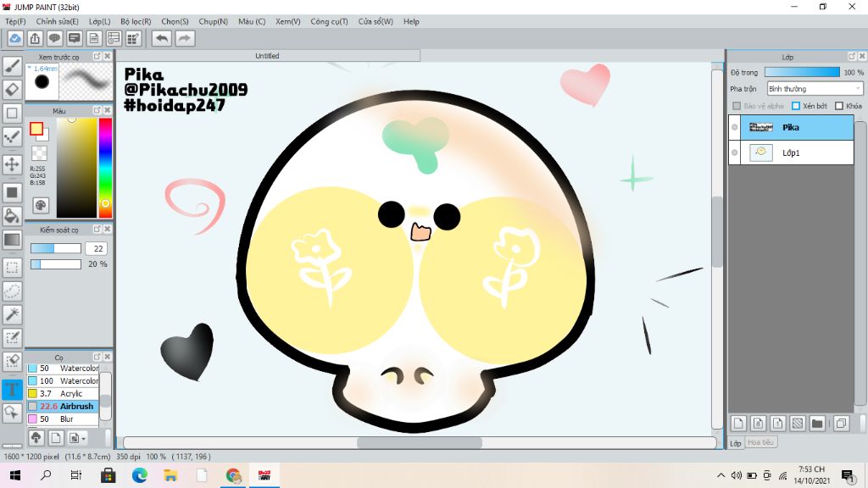Image resolution: width=868 pixels, height=488 pixels.
Task: Open the Pha trộn blend mode dropdown
Action: (x=815, y=88)
